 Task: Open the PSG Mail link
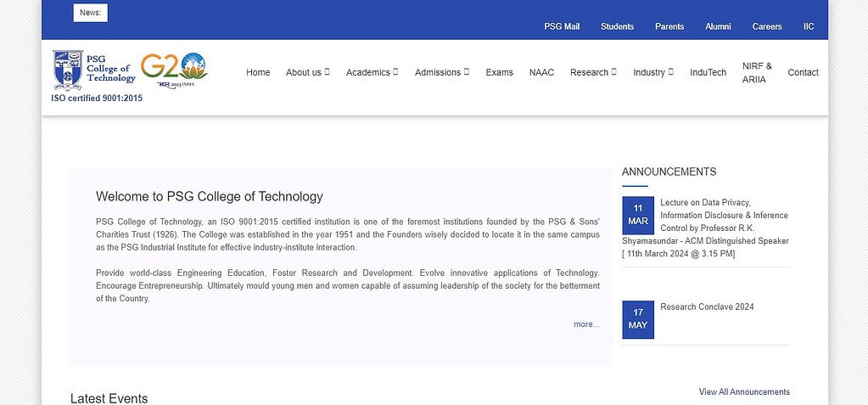[562, 26]
